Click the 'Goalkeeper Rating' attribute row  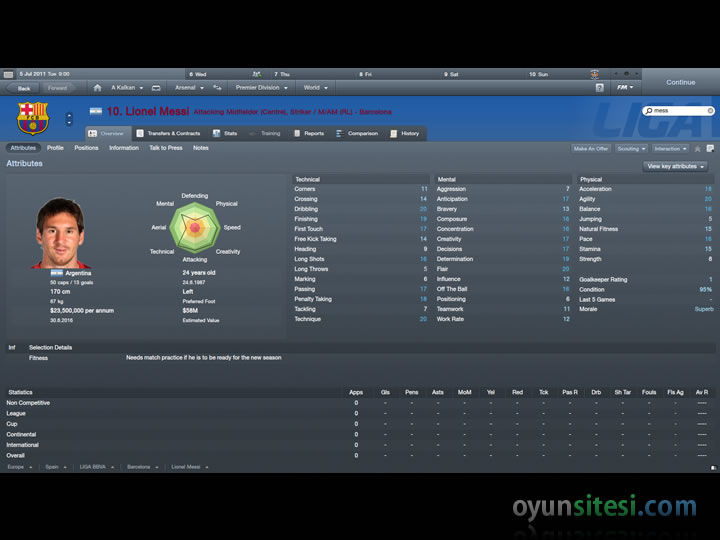[x=646, y=279]
